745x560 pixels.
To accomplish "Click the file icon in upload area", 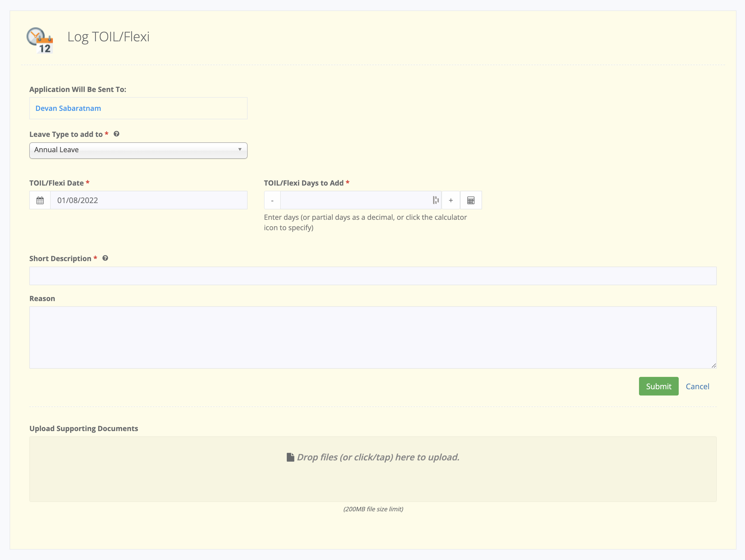I will [290, 457].
